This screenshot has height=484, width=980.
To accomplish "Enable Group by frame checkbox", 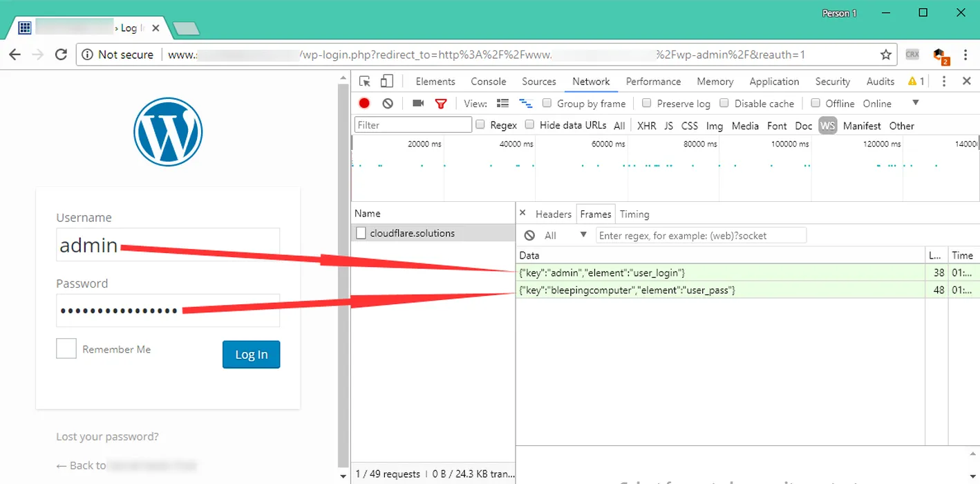I will 547,103.
